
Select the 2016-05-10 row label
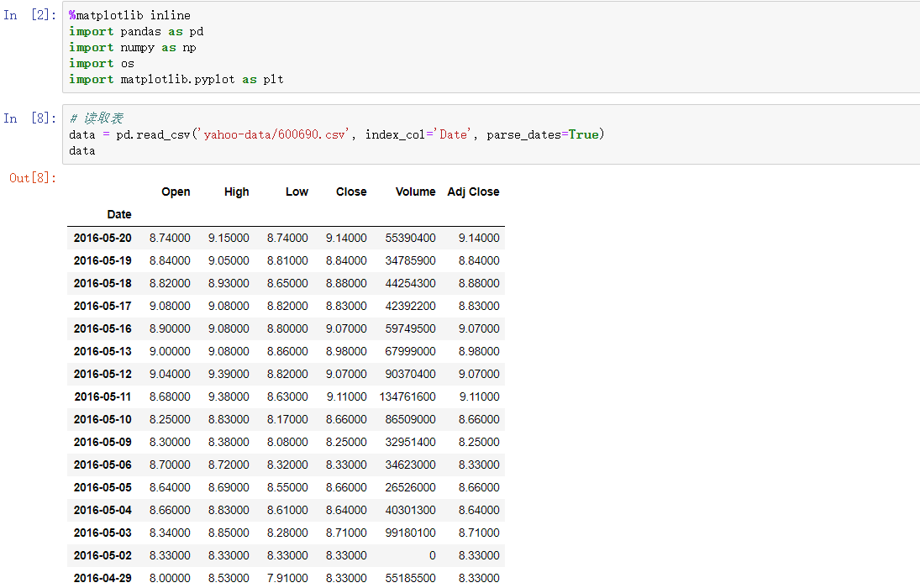coord(103,420)
